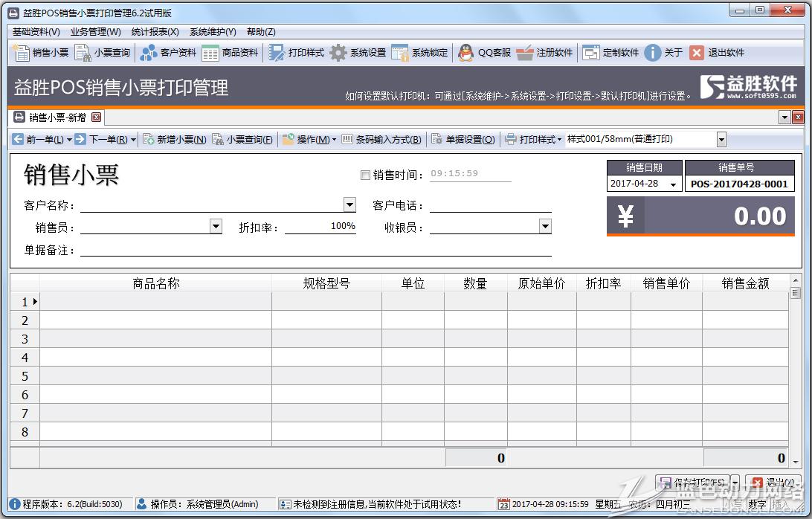Image resolution: width=812 pixels, height=519 pixels.
Task: Click 退出软件 red exit icon
Action: 696,53
